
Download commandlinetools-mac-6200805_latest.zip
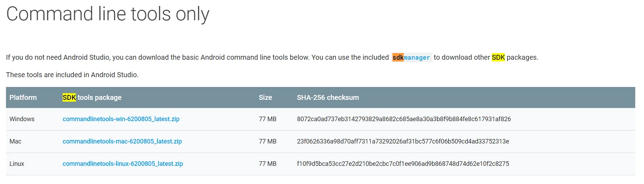pyautogui.click(x=122, y=141)
